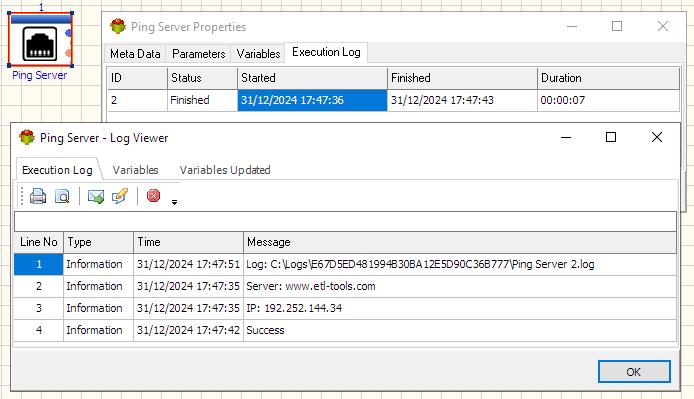Click the execution ID 2 cell
Image resolution: width=694 pixels, height=399 pixels.
[x=137, y=100]
